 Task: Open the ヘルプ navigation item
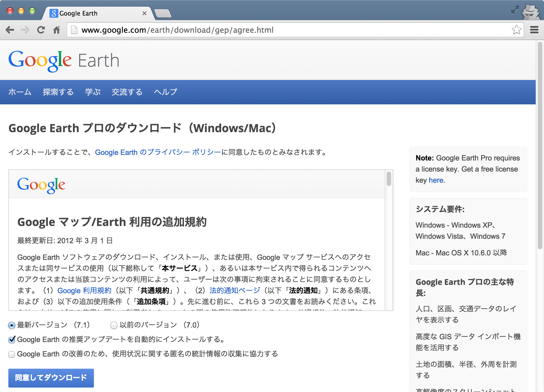[x=166, y=92]
